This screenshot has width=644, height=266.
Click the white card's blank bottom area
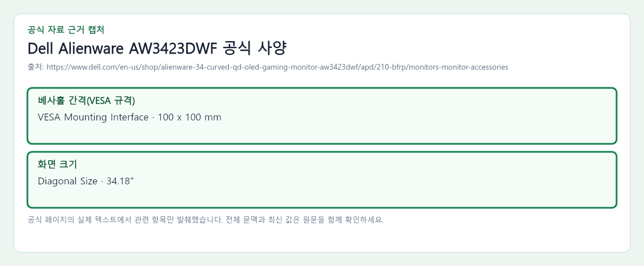(x=322, y=239)
